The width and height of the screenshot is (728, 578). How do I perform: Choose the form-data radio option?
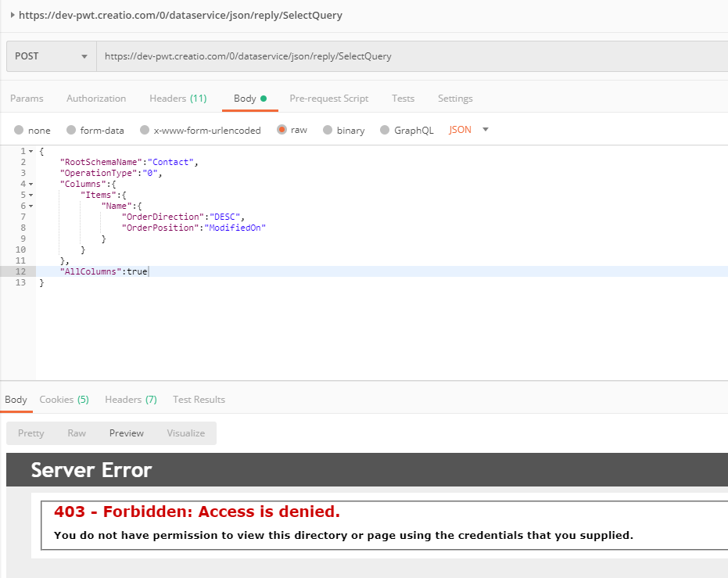[x=71, y=130]
